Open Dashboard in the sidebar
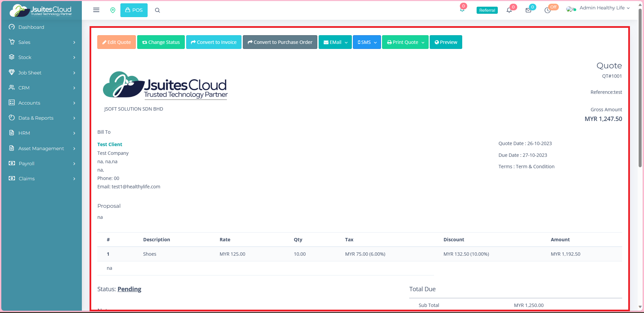 click(31, 27)
